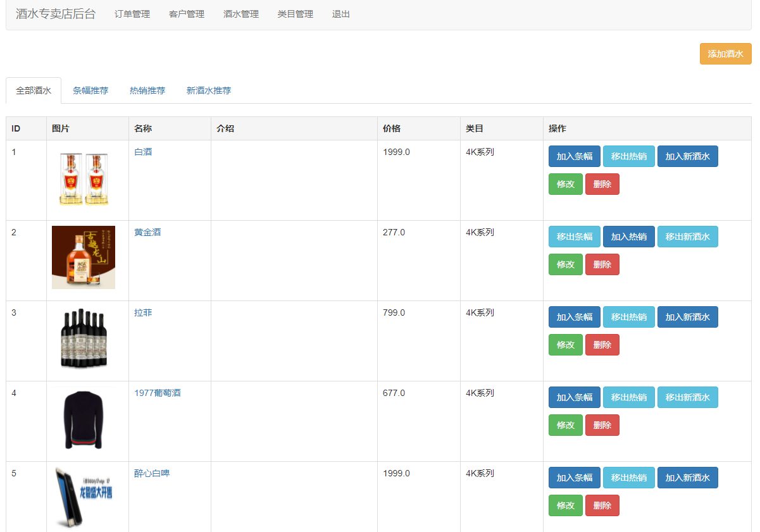
Task: Click 修改 button for 醉心白啤
Action: coord(565,505)
